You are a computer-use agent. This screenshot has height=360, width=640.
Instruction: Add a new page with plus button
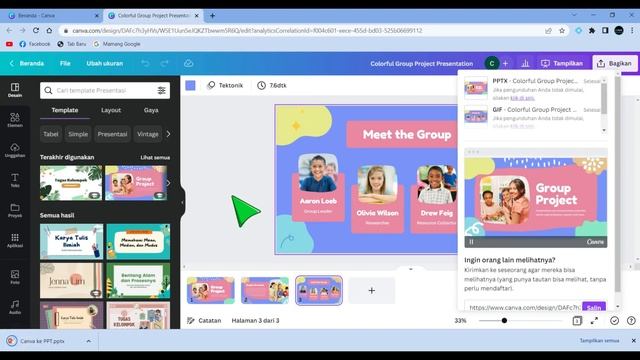371,290
